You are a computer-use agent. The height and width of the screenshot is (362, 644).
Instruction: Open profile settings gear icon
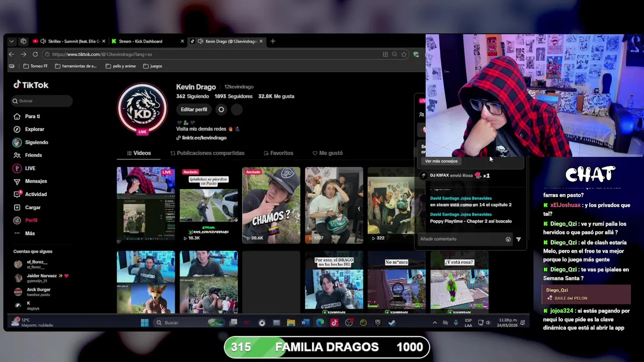click(x=221, y=109)
